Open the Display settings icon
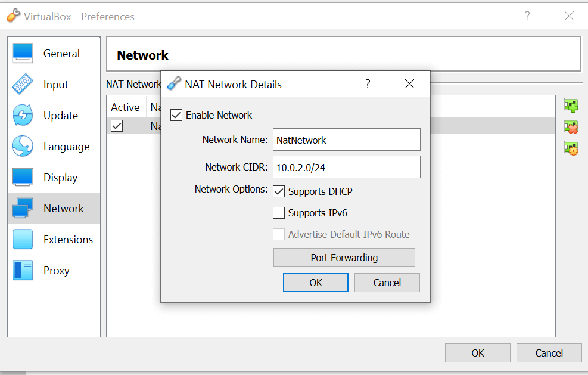The width and height of the screenshot is (588, 375). [22, 177]
